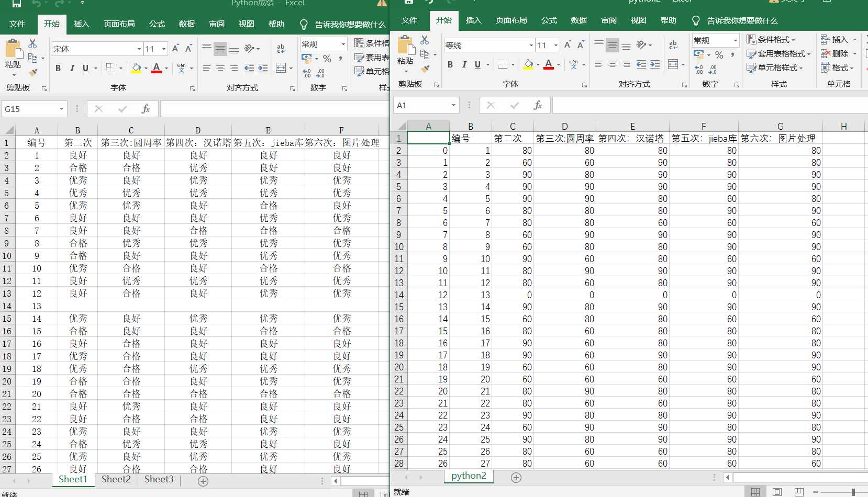Click select-all corner in Python成绩 grid
This screenshot has width=868, height=497.
(x=8, y=130)
